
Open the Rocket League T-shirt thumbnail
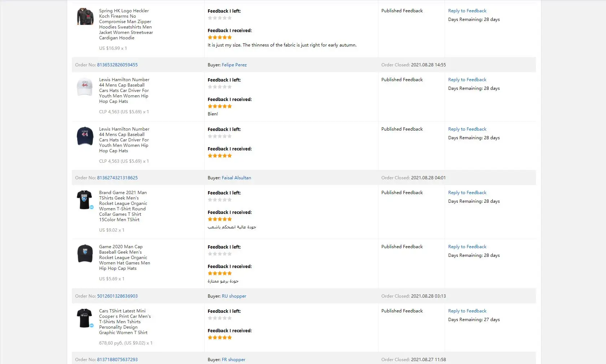[x=85, y=199]
